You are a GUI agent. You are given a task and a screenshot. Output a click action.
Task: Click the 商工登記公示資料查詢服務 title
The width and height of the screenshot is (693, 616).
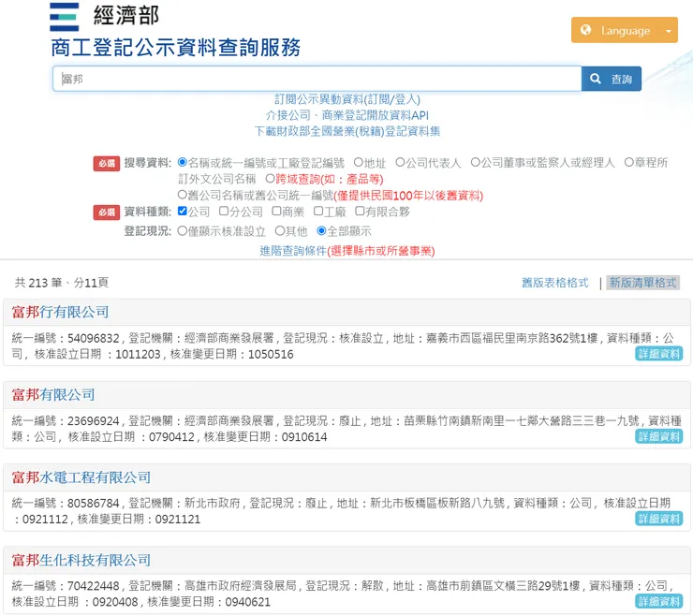[x=175, y=48]
